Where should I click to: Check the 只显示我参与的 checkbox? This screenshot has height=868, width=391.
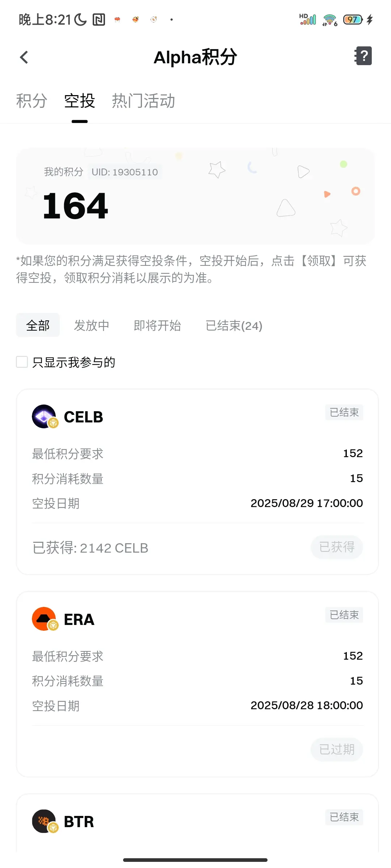(x=22, y=362)
